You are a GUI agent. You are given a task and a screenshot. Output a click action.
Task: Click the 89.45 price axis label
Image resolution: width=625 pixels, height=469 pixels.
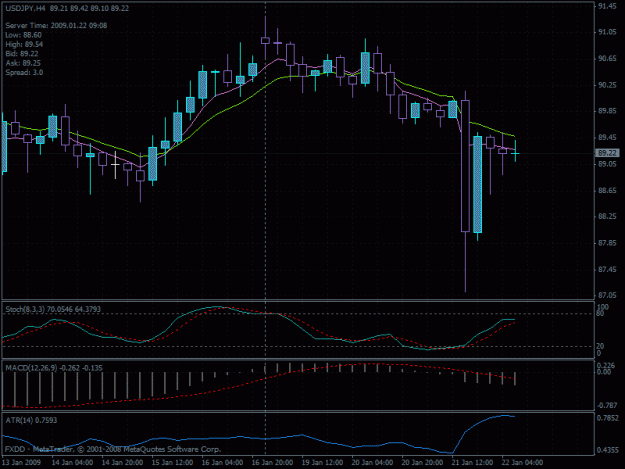[x=607, y=137]
